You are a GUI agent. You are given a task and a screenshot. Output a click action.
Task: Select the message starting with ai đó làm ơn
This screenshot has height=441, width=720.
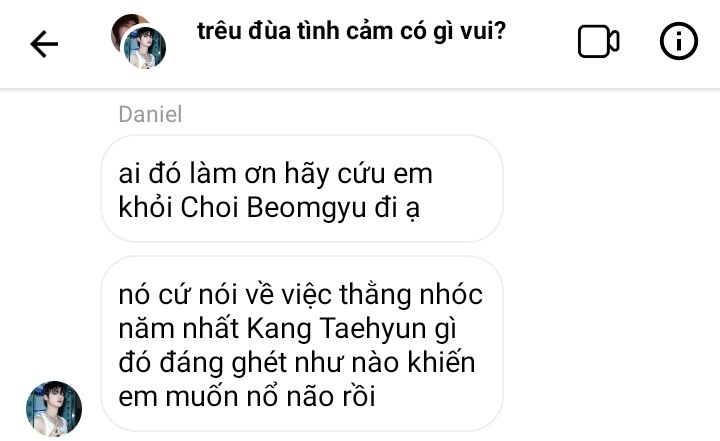(302, 189)
